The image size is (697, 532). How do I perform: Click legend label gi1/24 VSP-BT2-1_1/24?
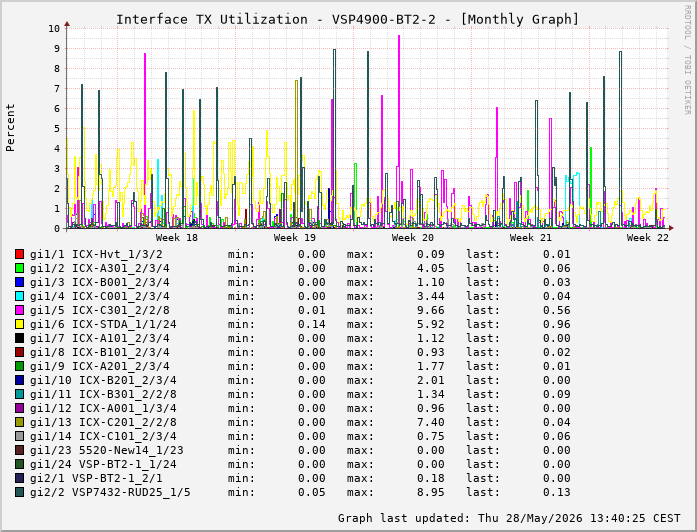(103, 464)
